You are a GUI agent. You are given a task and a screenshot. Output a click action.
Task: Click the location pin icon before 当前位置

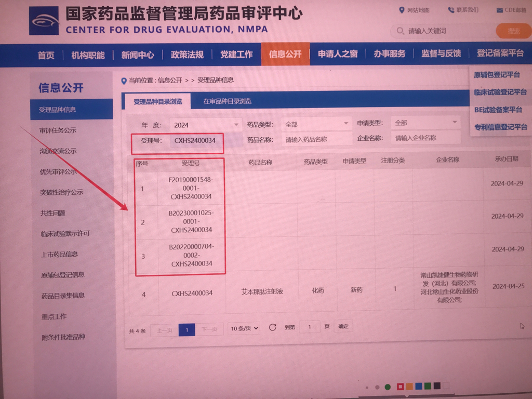pyautogui.click(x=124, y=81)
